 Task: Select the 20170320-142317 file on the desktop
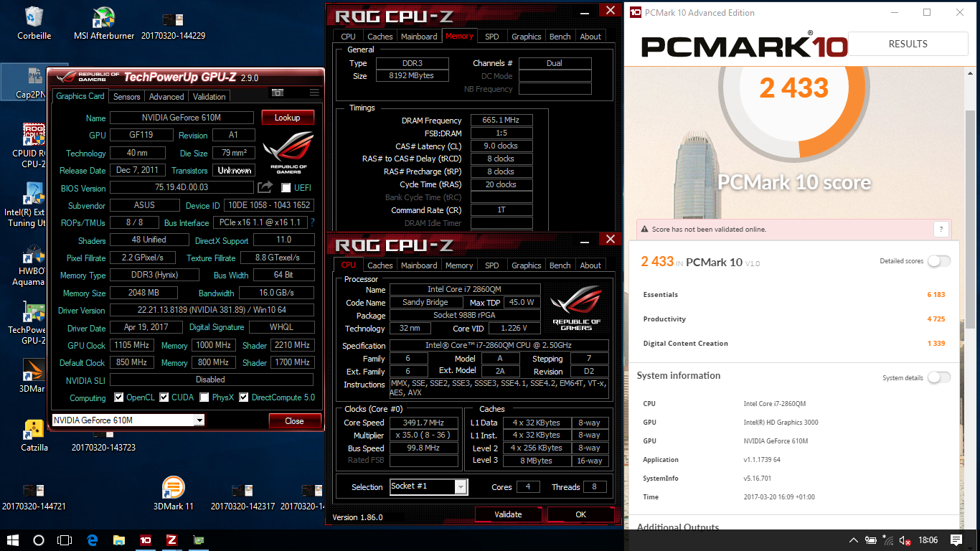[x=242, y=496]
